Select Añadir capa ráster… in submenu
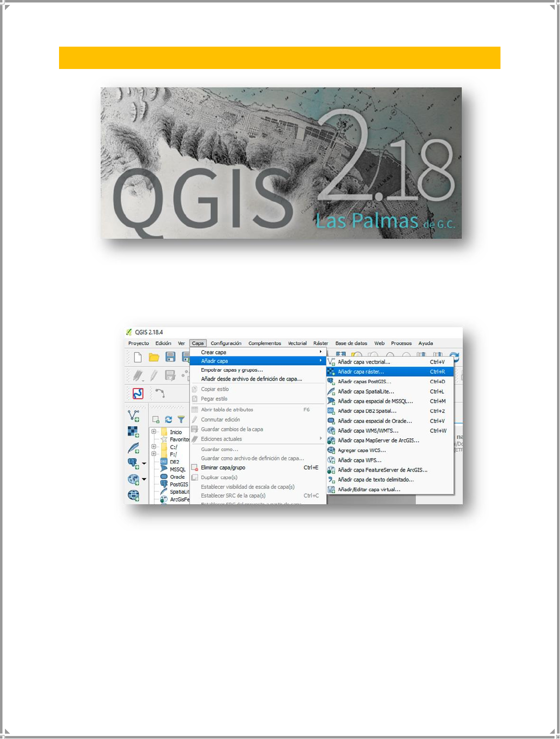 390,372
